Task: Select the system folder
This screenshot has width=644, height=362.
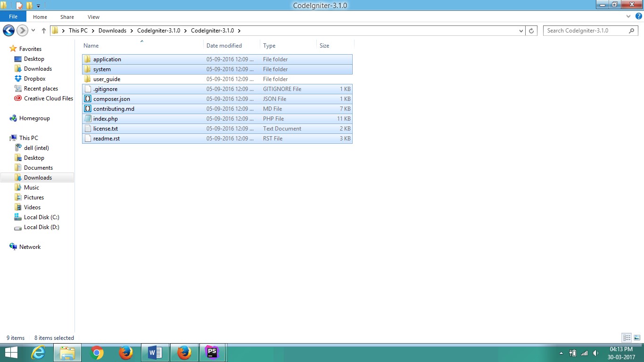Action: [x=217, y=69]
